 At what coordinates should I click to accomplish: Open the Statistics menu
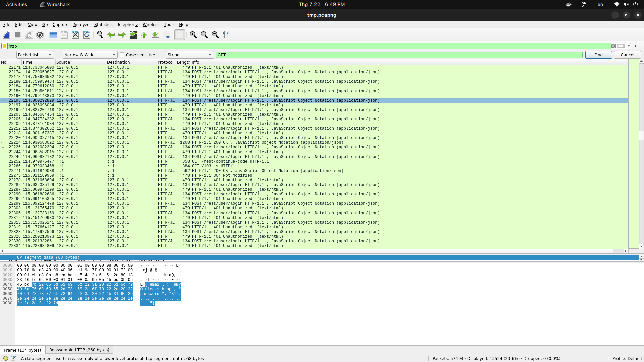coord(103,24)
